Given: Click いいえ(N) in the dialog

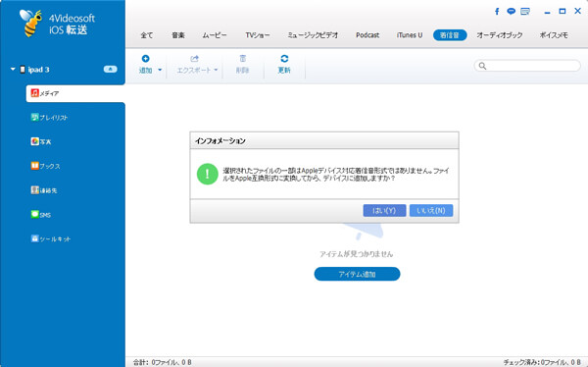Looking at the screenshot, I should [431, 210].
